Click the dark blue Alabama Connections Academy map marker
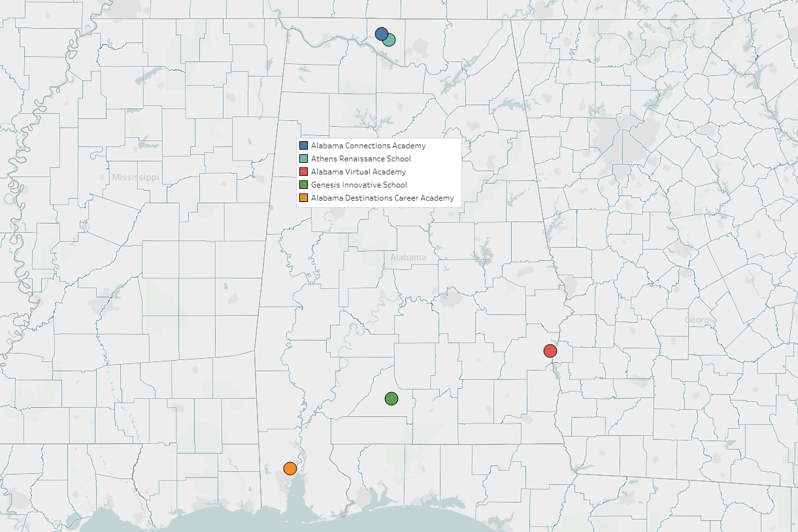Viewport: 798px width, 532px height. [x=382, y=34]
